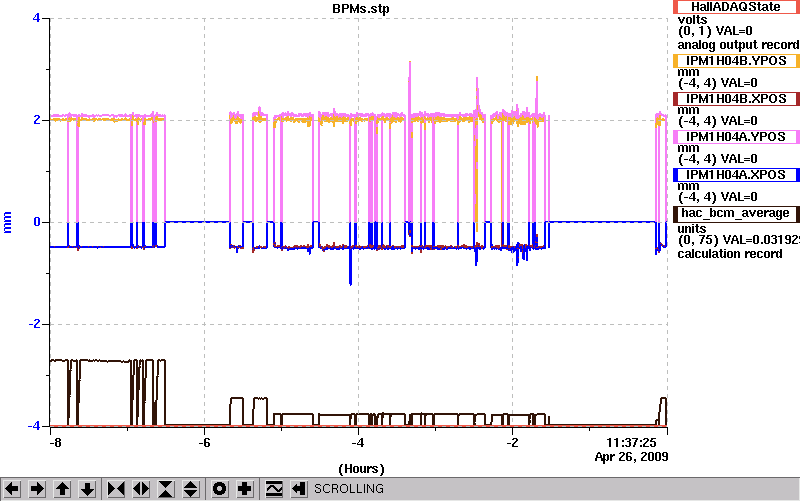
Task: Select the IPM1H04A.XPOS legend entry
Action: (736, 175)
